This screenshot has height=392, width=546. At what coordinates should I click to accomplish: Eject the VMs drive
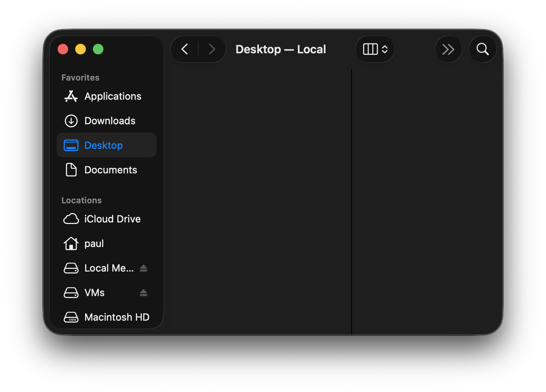pyautogui.click(x=143, y=293)
